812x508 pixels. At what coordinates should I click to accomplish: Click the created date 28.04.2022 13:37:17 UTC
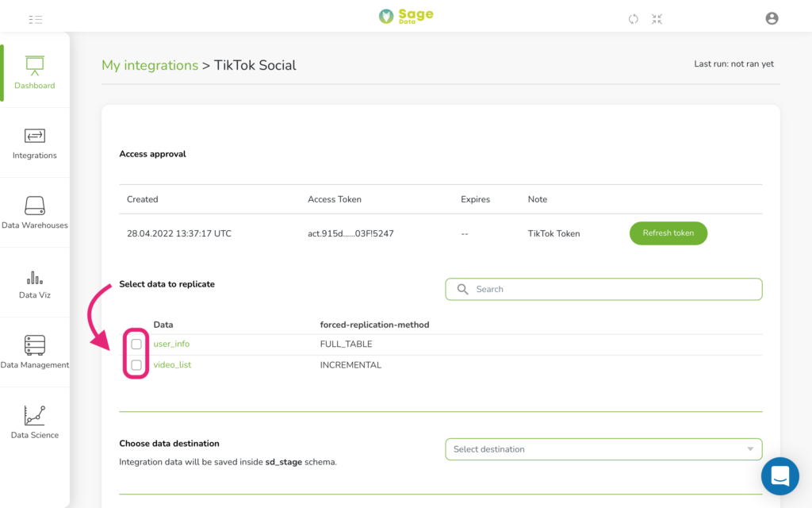[x=179, y=234]
